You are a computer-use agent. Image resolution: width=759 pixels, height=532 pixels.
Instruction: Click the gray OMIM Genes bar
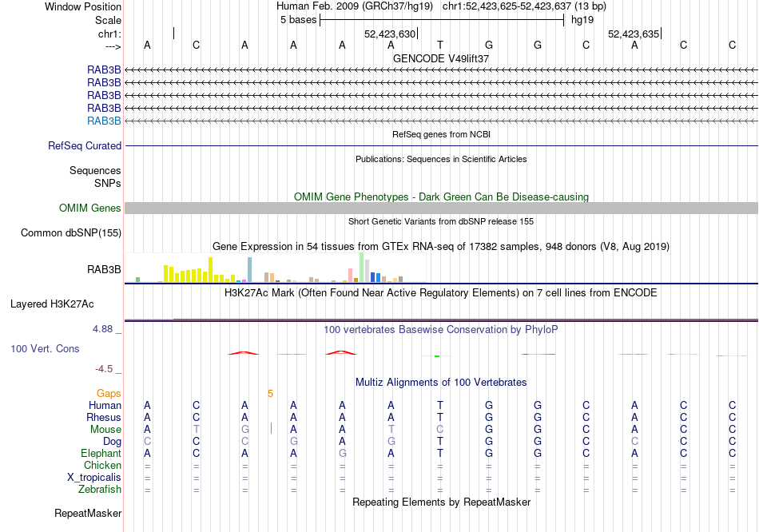click(441, 208)
